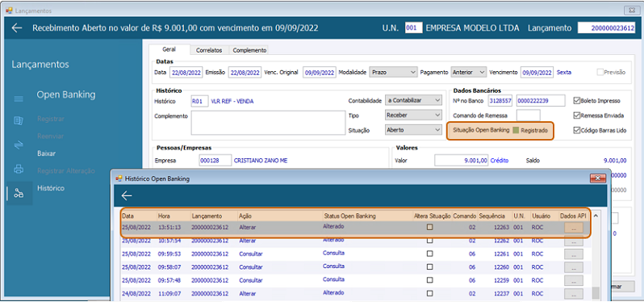Select Histórico in the sidebar menu

tap(51, 188)
